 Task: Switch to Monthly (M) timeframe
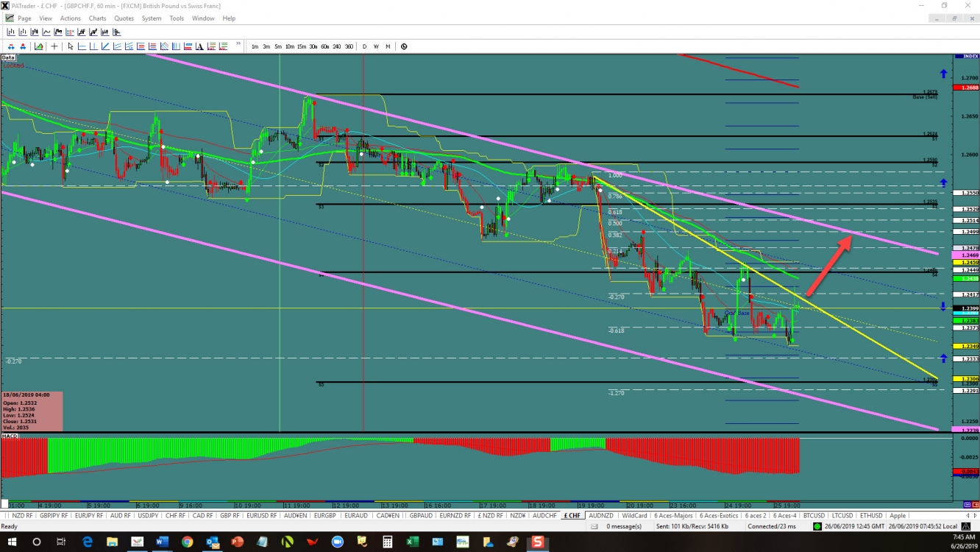388,46
